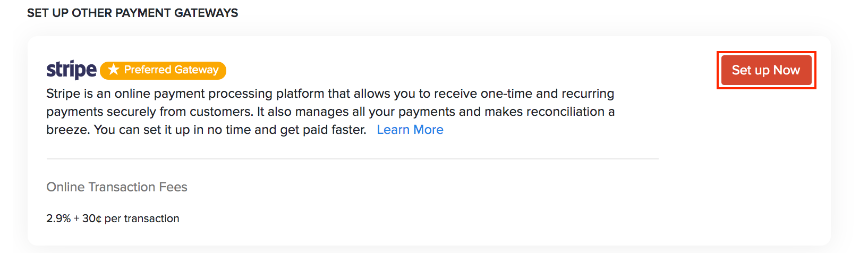The image size is (868, 253).
Task: Click the Set up Now button
Action: click(765, 70)
